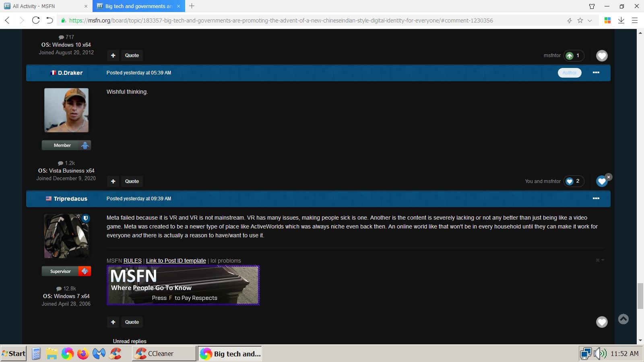
Task: Click the 11:52 AM system clock
Action: (x=624, y=354)
